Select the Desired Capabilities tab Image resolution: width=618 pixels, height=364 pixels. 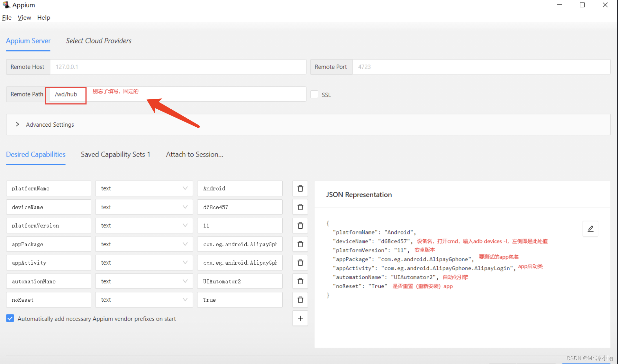36,154
